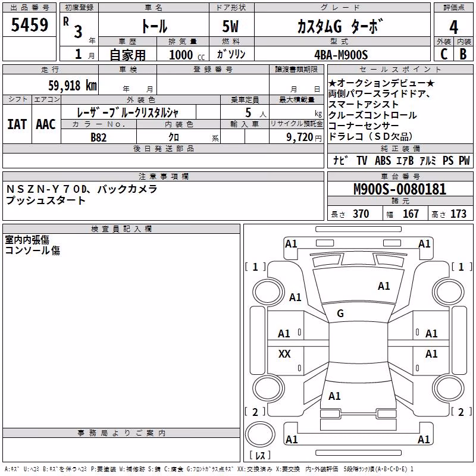
Task: Click the クルーズコントロール sales point
Action: pyautogui.click(x=372, y=115)
